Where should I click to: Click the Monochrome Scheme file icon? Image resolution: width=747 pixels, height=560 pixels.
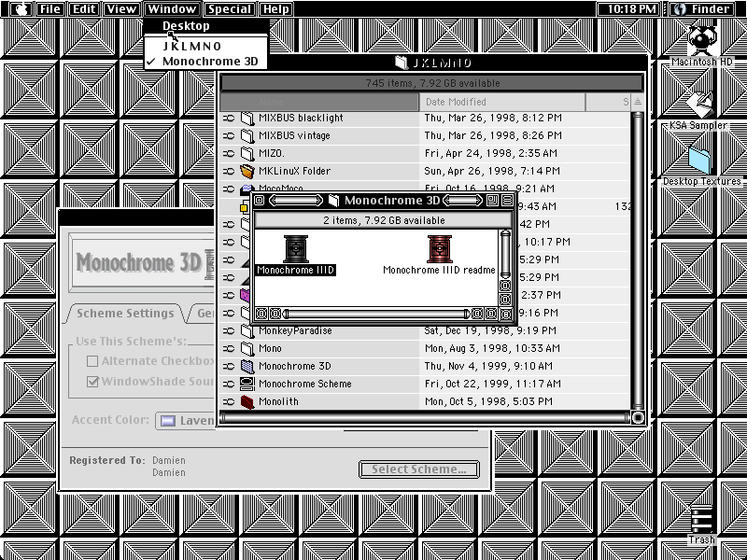pos(247,384)
